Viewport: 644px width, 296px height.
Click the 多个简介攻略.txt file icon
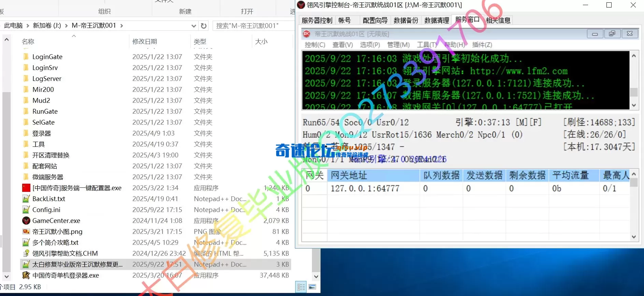click(26, 242)
